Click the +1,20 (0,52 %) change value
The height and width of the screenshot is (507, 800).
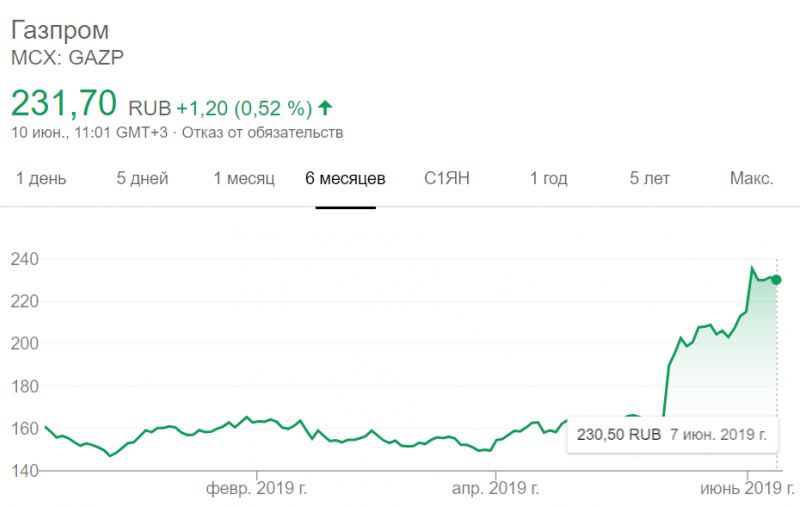[244, 108]
